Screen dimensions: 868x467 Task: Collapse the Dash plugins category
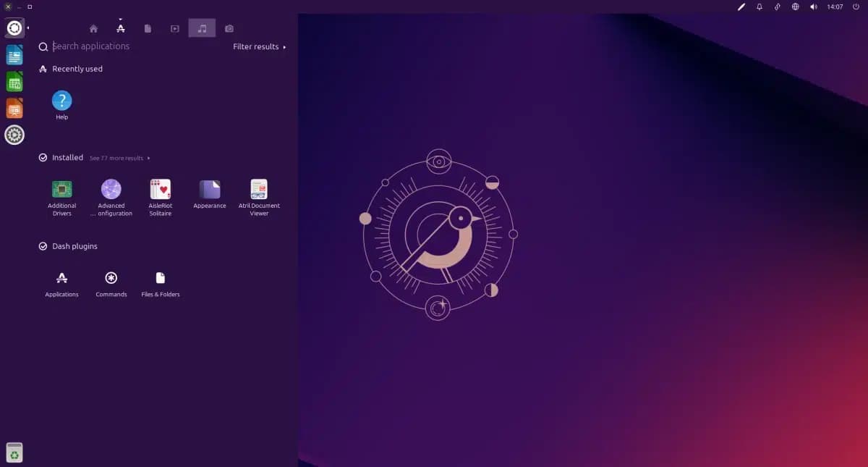click(x=69, y=246)
